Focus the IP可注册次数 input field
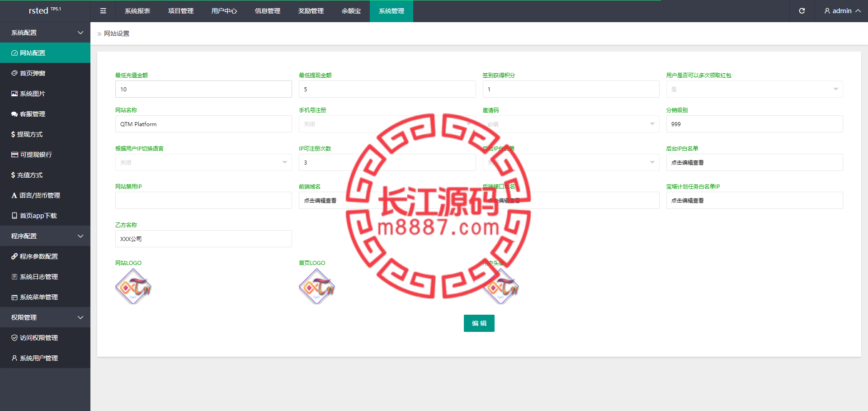868x411 pixels. (x=387, y=162)
